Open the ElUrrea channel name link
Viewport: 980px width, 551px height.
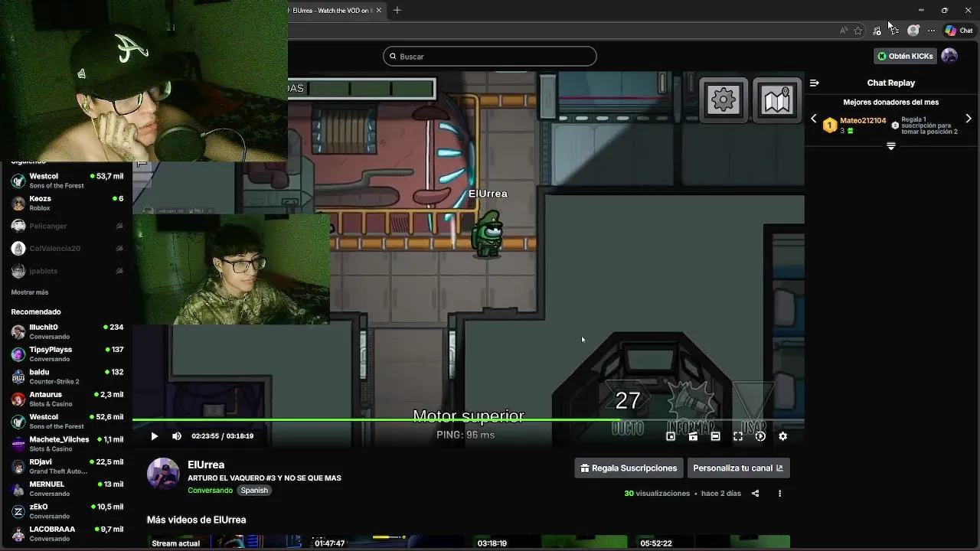tap(206, 465)
